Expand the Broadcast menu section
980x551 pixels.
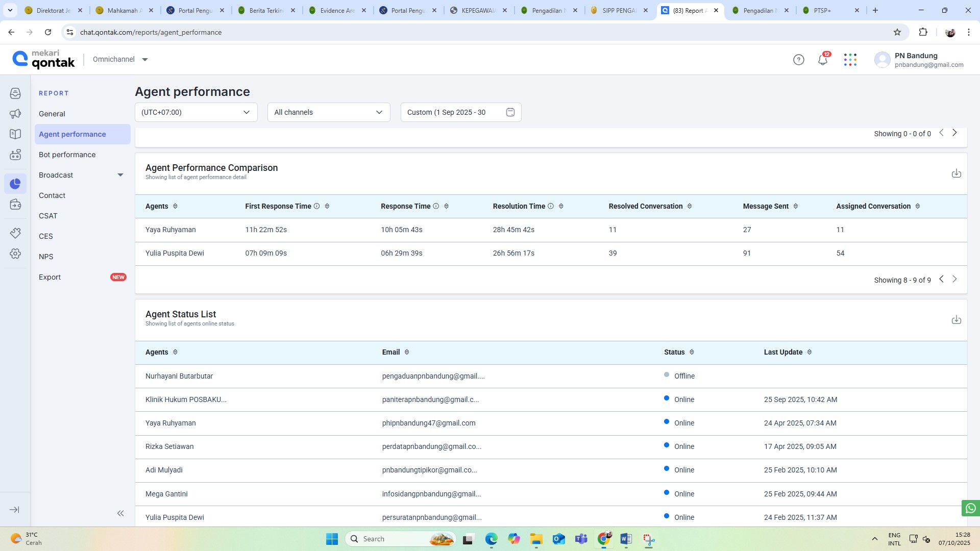tap(120, 175)
